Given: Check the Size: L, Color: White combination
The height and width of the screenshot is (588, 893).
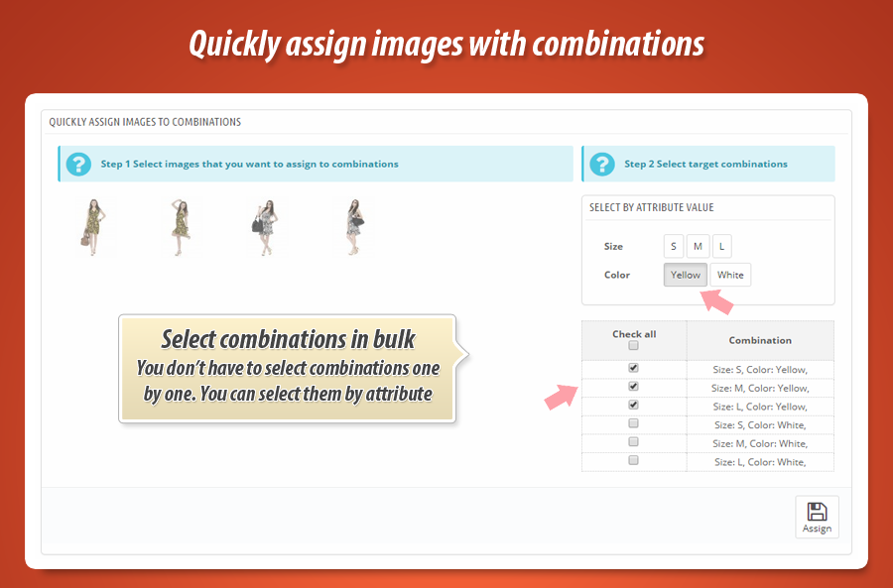Looking at the screenshot, I should click(634, 460).
